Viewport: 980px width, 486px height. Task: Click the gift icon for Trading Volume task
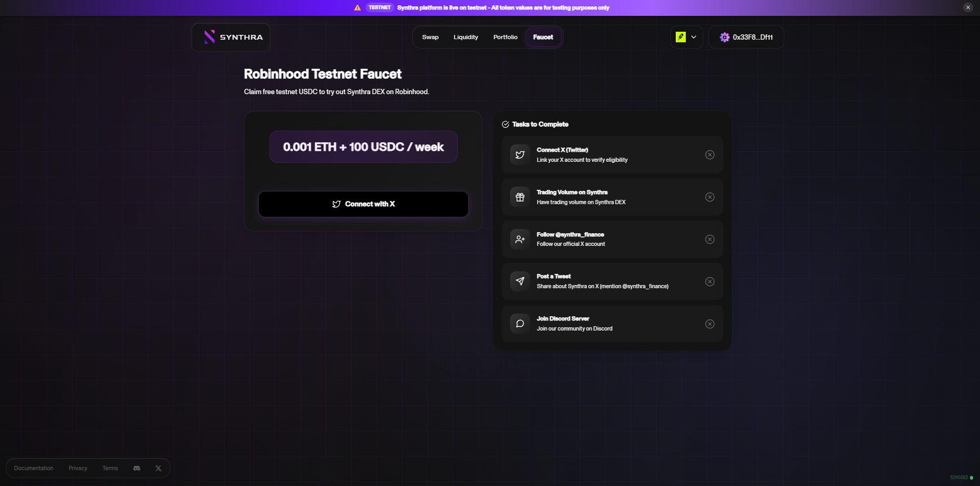tap(520, 197)
